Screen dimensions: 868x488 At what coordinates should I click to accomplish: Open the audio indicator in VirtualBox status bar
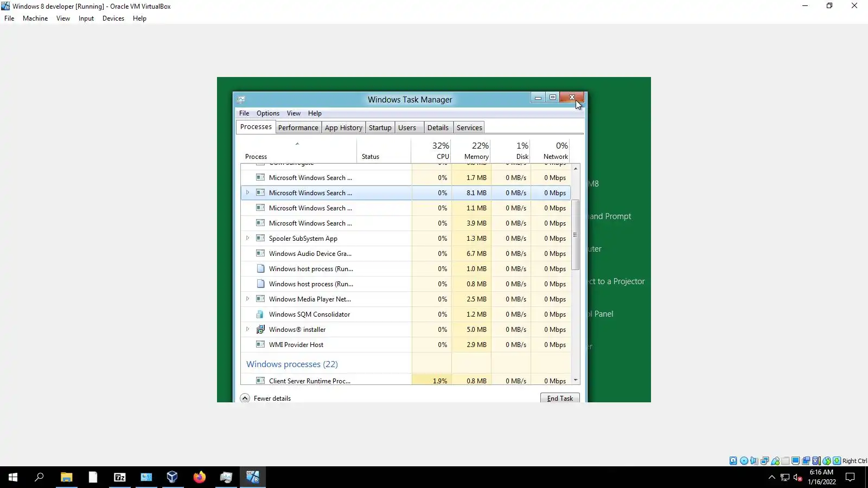click(x=754, y=461)
